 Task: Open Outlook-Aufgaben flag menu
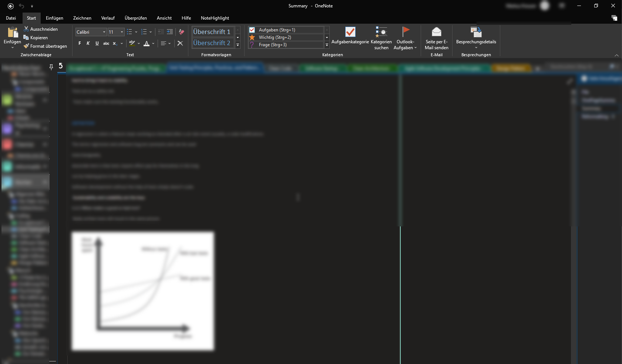pos(405,38)
